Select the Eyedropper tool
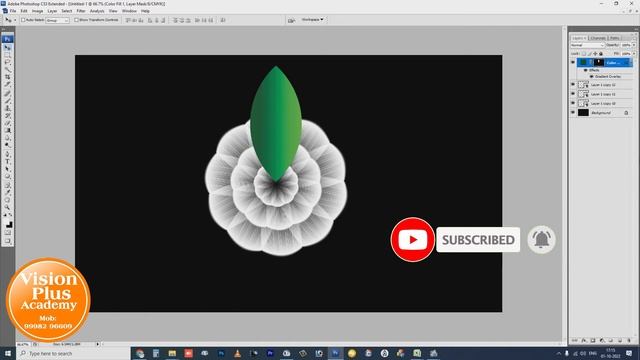Screen dimensions: 640x360 pyautogui.click(x=8, y=193)
